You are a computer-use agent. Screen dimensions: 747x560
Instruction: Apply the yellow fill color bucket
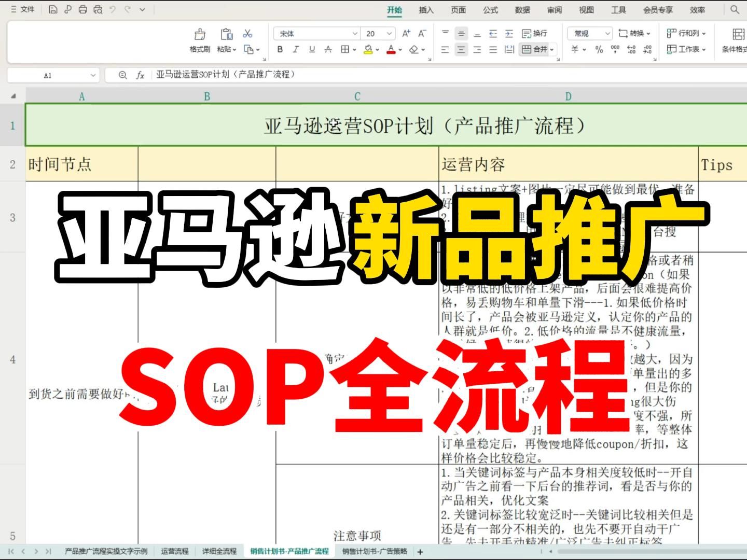click(x=368, y=49)
